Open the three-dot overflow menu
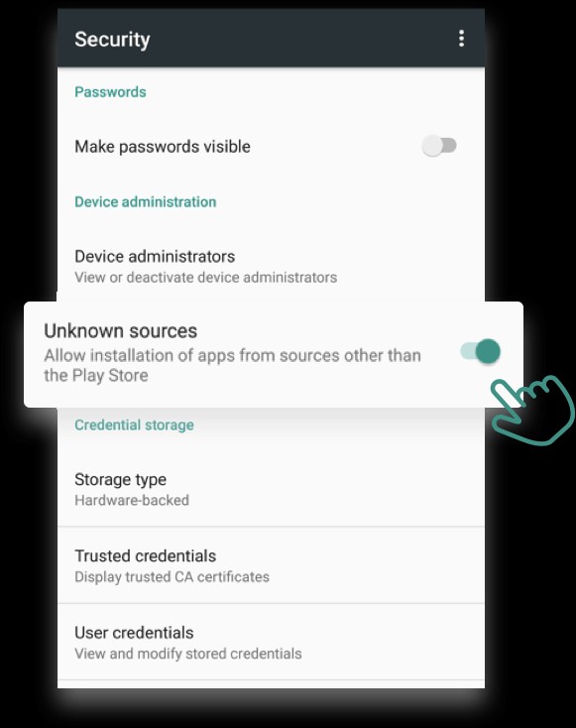 (x=461, y=39)
